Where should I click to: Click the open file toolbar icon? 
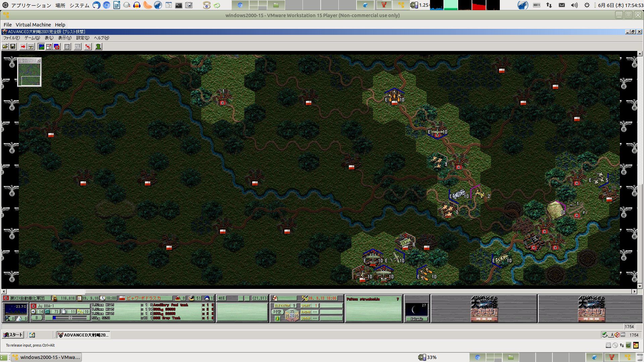pyautogui.click(x=5, y=47)
